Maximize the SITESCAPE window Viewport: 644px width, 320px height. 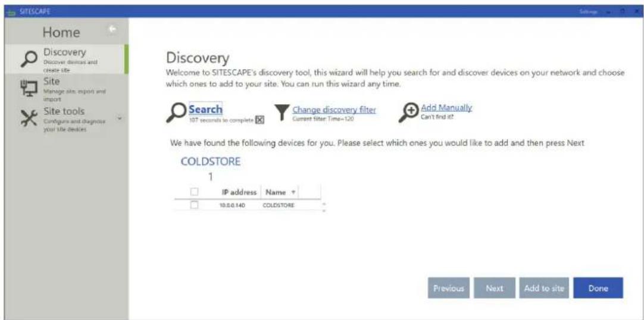click(x=621, y=11)
